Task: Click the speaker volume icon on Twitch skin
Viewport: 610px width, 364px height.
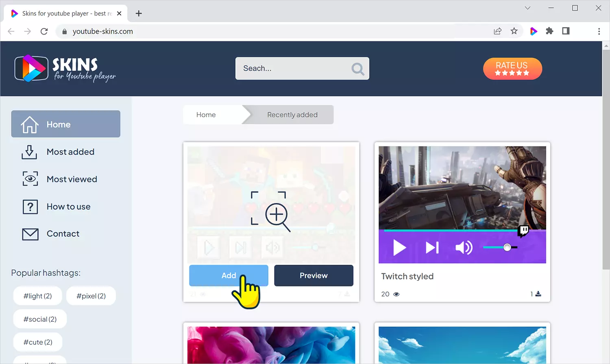Action: coord(464,247)
